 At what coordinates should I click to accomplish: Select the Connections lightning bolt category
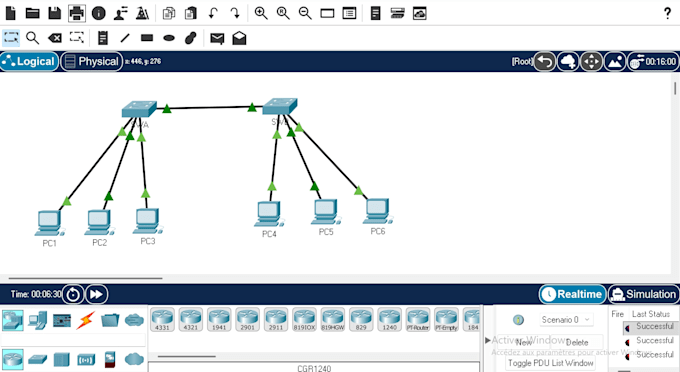tap(85, 320)
